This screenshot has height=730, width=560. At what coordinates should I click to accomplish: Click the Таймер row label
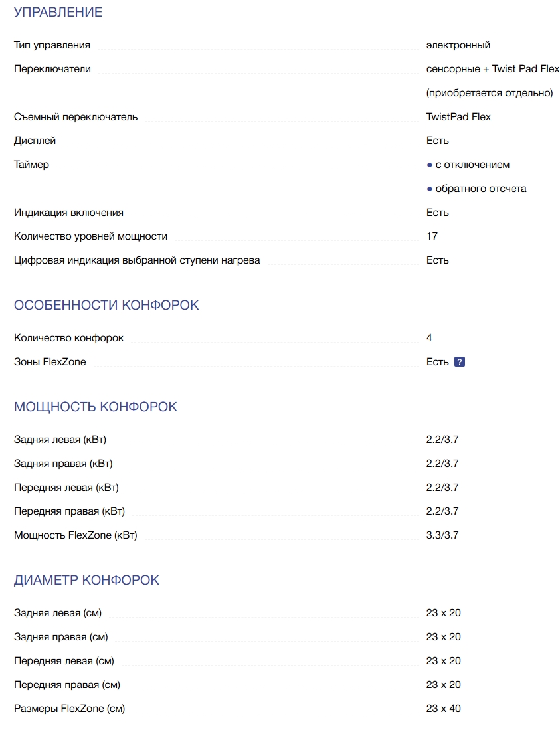pyautogui.click(x=31, y=165)
